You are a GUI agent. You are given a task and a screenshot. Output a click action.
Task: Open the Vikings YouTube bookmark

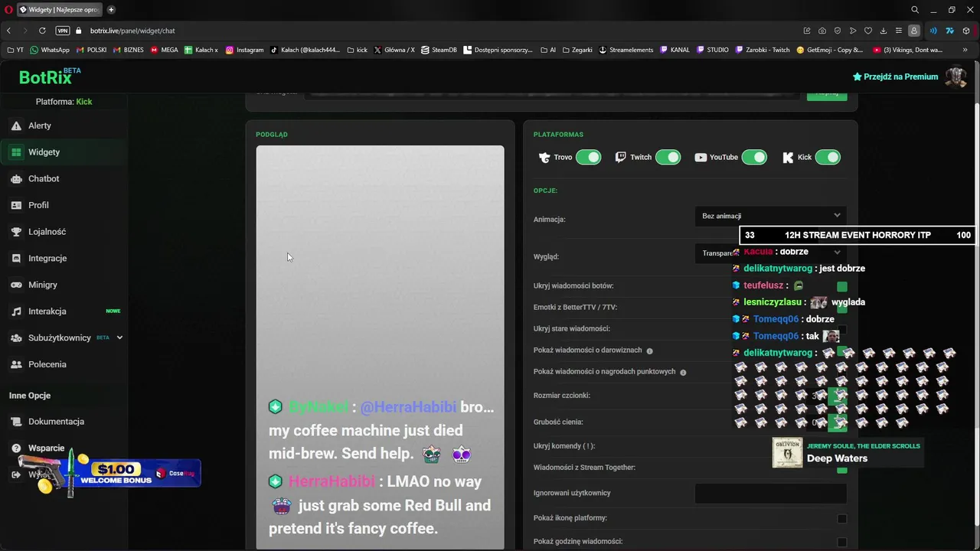coord(907,50)
